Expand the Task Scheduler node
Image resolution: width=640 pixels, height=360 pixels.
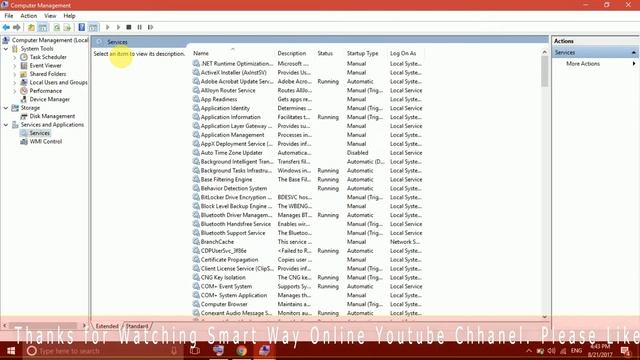click(x=15, y=57)
